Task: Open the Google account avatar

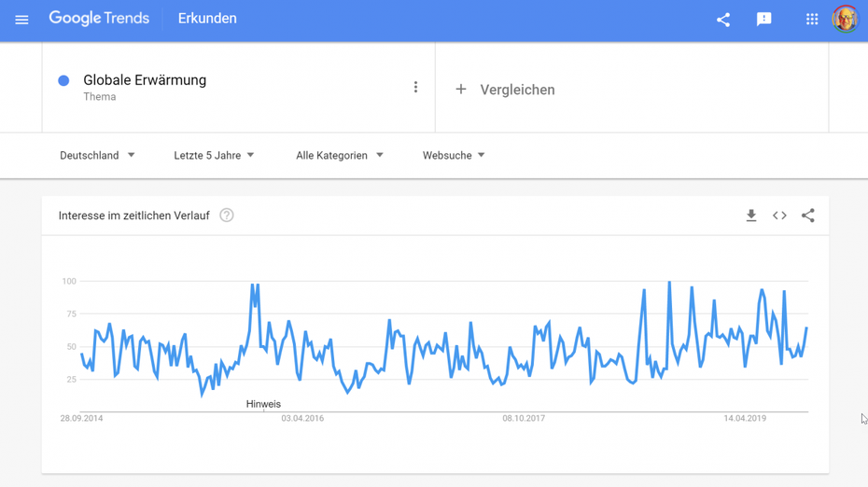Action: coord(845,20)
